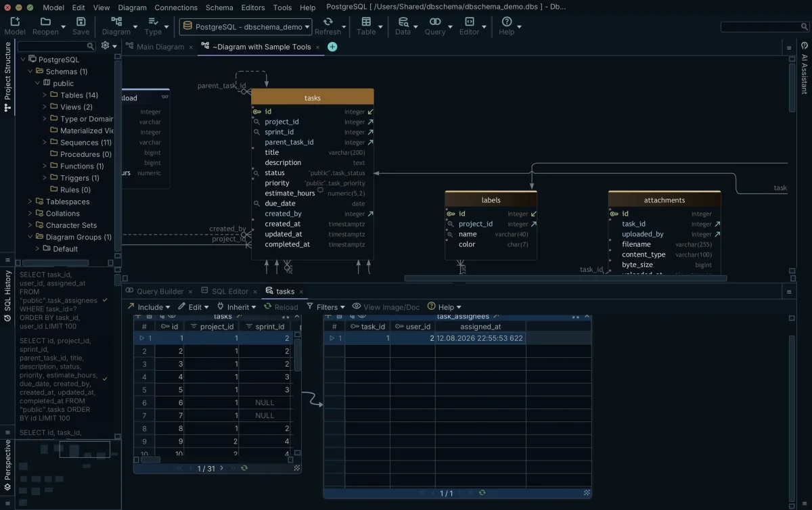The height and width of the screenshot is (510, 812).
Task: Click the search icon beside status column
Action: 256,173
